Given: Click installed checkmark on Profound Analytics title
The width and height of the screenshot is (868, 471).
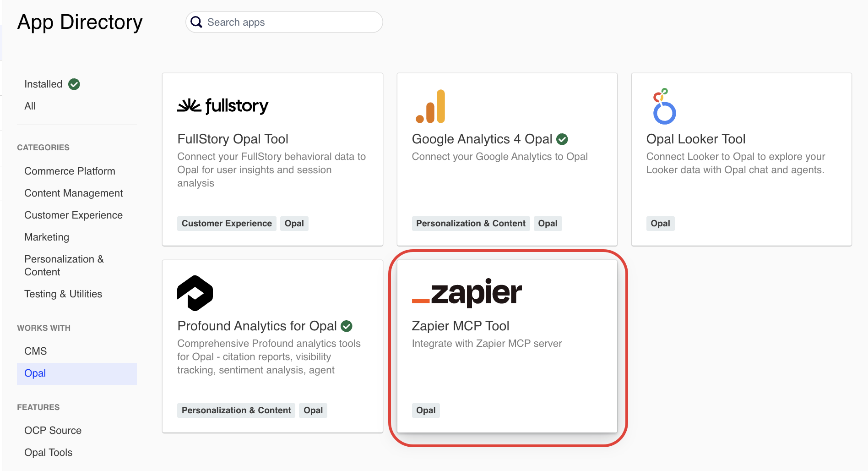Looking at the screenshot, I should (x=347, y=326).
